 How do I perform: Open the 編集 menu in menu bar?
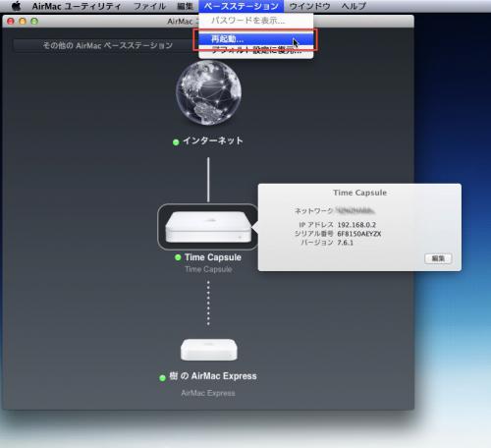coord(185,6)
